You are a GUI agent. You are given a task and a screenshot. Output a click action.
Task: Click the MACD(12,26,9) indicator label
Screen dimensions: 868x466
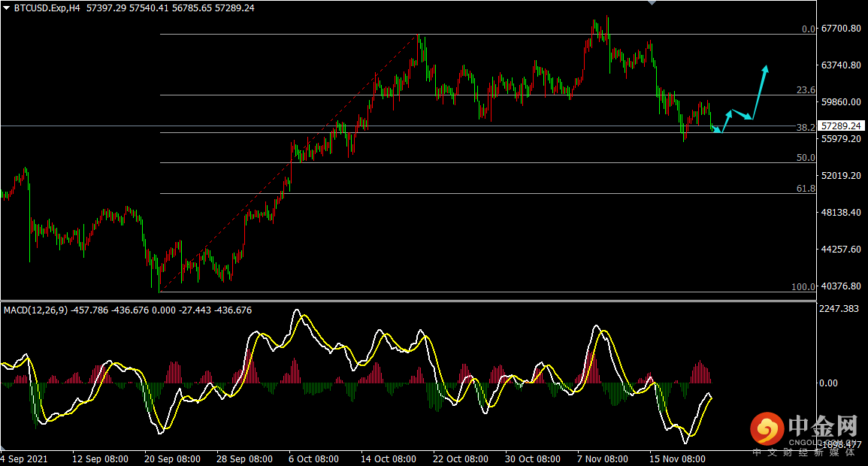pos(35,310)
